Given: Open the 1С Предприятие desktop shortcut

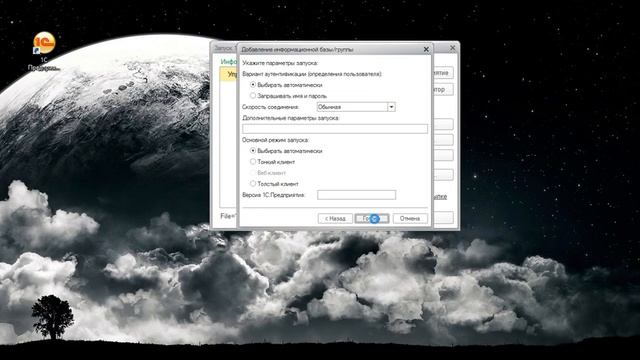Looking at the screenshot, I should pyautogui.click(x=44, y=51).
